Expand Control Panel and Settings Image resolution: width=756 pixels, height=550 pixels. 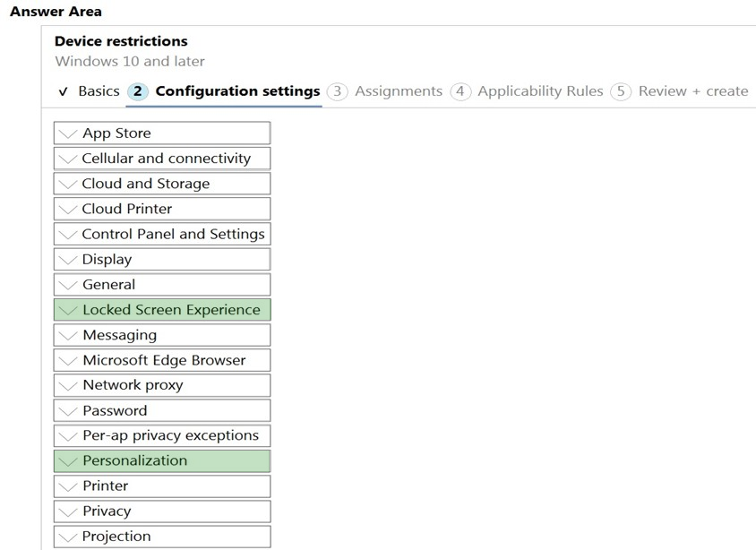[162, 234]
